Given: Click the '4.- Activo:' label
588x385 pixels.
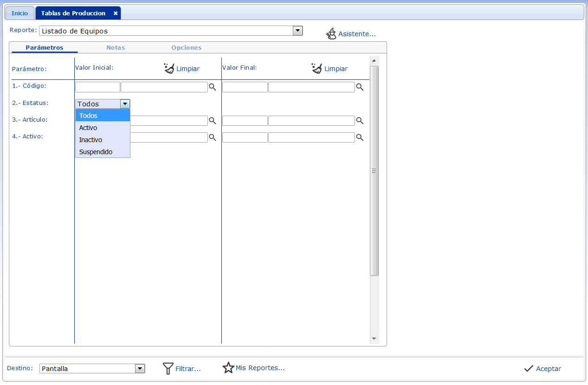Looking at the screenshot, I should (x=27, y=136).
